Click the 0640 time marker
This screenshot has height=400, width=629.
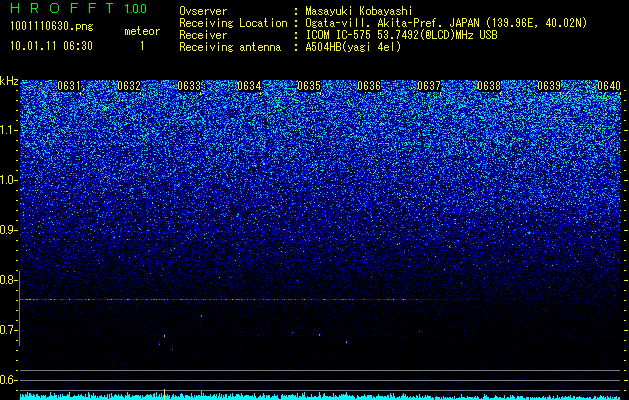click(609, 86)
